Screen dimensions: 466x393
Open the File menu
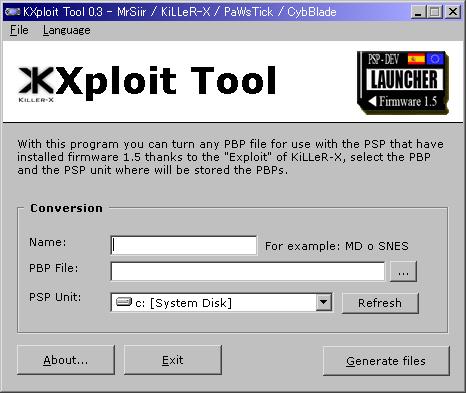[19, 30]
